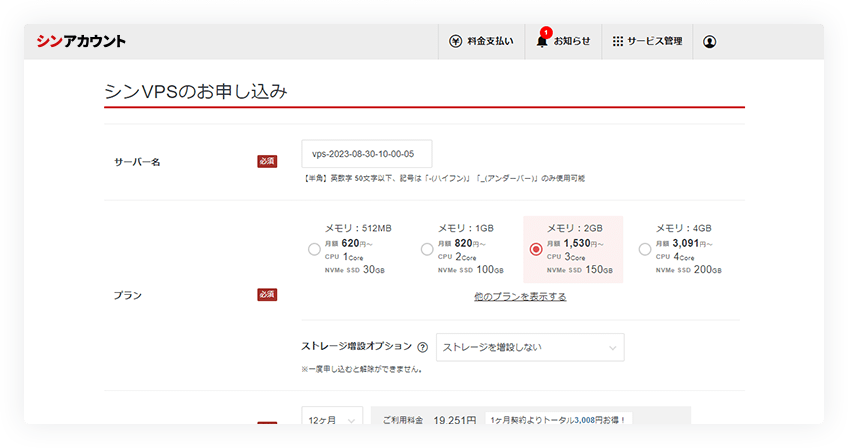Click the yen payment icon

pyautogui.click(x=455, y=41)
